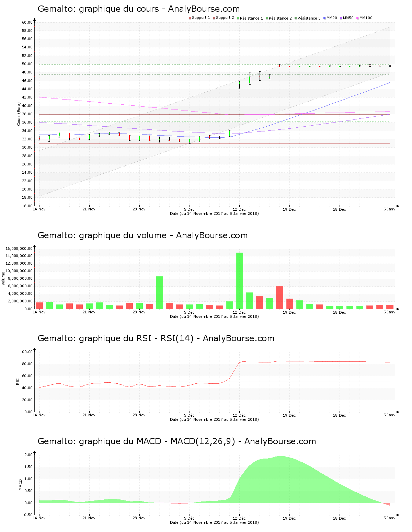412x532 pixels.
Task: Click the date range caption under price chart
Action: pyautogui.click(x=214, y=213)
